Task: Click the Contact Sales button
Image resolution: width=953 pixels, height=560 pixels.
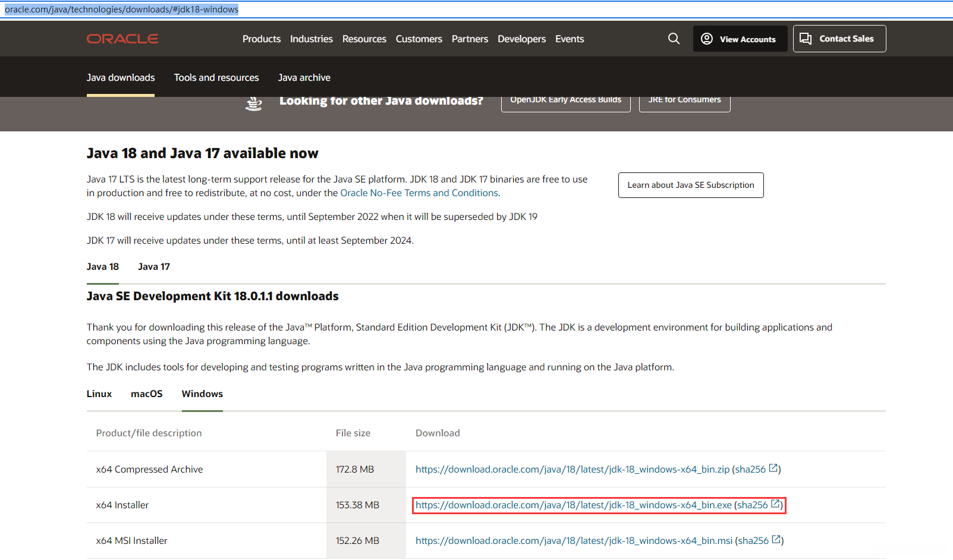Action: point(839,39)
